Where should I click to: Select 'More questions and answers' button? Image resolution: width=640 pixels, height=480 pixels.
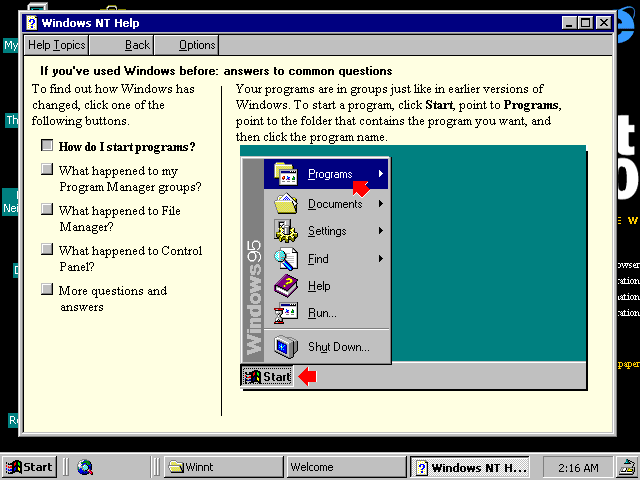point(47,289)
